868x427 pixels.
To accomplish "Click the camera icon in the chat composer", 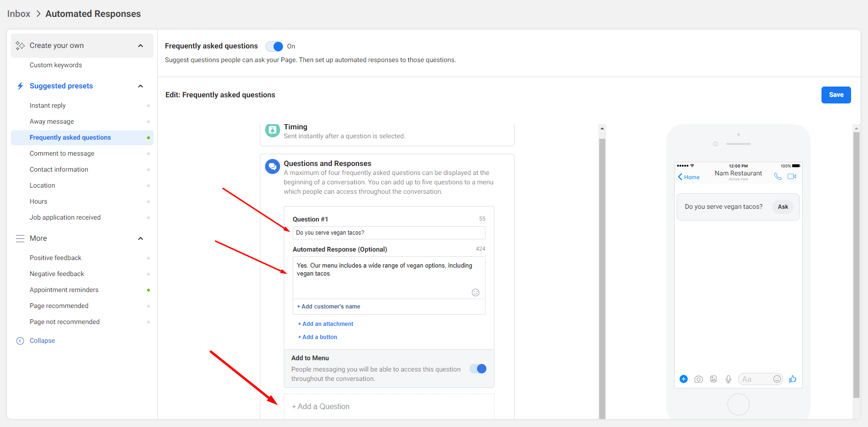I will (698, 379).
